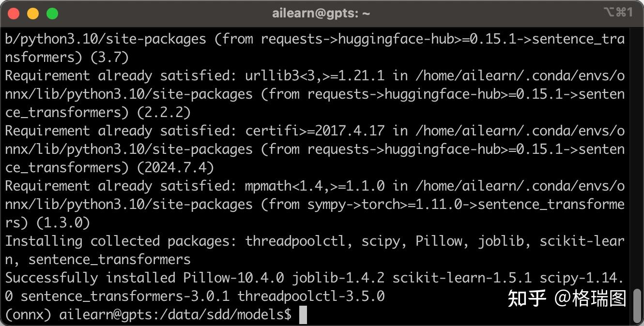Click the (onnx) environment prefix in prompt
The width and height of the screenshot is (644, 326).
coord(28,315)
